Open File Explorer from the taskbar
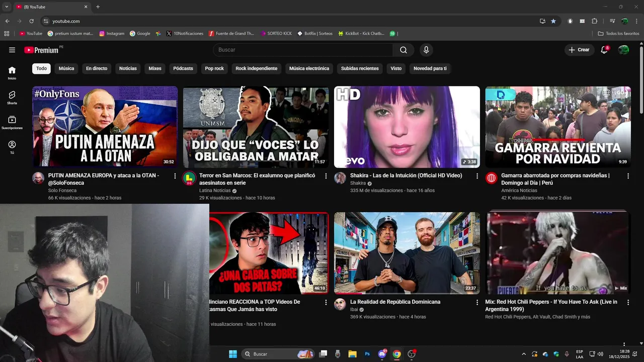The height and width of the screenshot is (362, 644). [353, 354]
